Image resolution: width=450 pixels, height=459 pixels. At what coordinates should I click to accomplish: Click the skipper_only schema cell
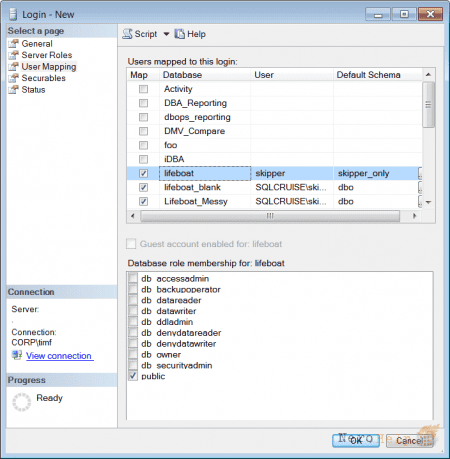coord(376,173)
